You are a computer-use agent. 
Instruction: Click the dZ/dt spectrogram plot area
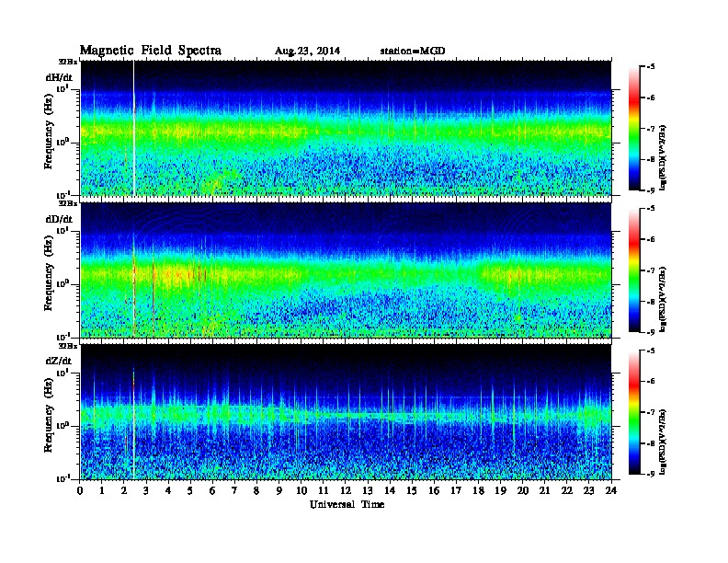(346, 412)
